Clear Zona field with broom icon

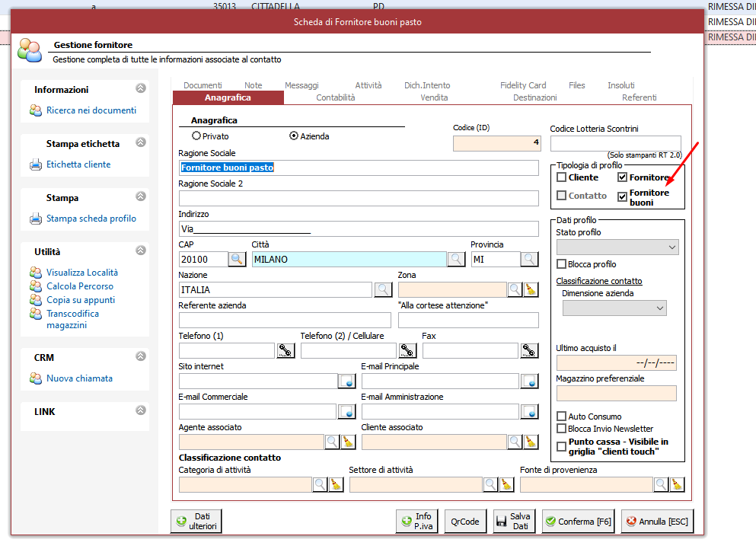[531, 289]
